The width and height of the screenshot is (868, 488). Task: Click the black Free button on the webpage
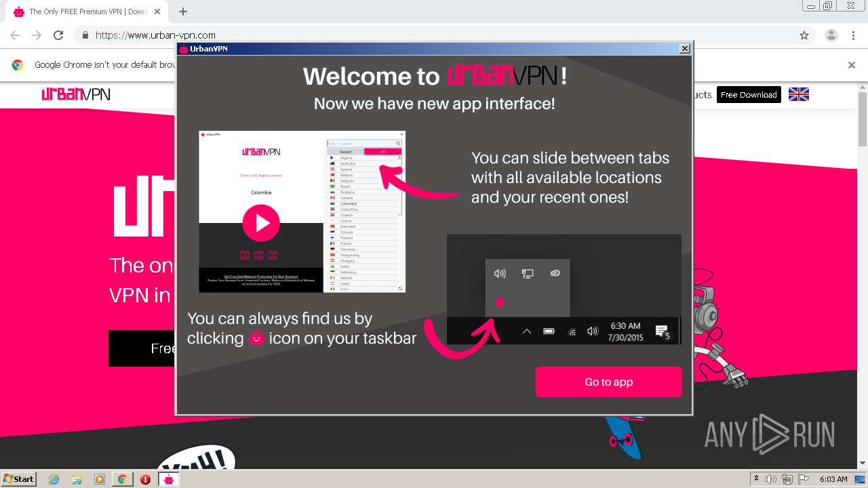tap(142, 348)
